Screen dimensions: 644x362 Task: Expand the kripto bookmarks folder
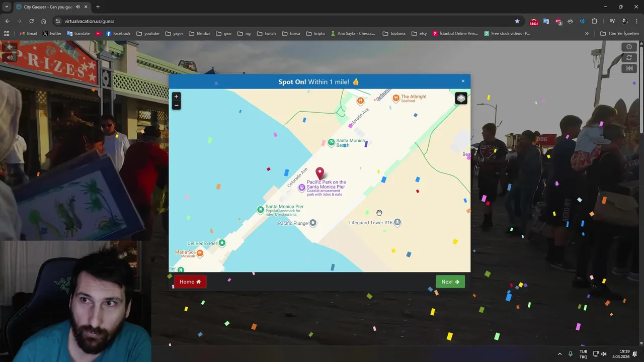[315, 34]
